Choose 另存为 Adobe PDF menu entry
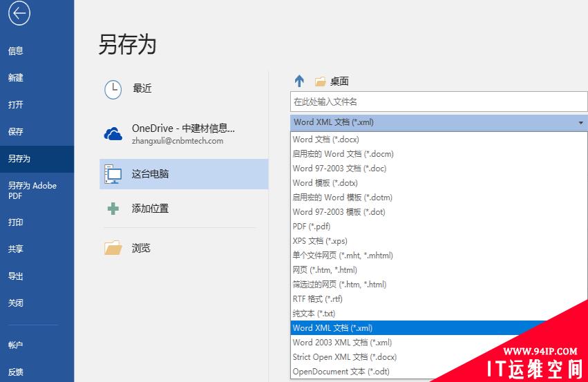Viewport: 588px width, 382px height. point(37,191)
